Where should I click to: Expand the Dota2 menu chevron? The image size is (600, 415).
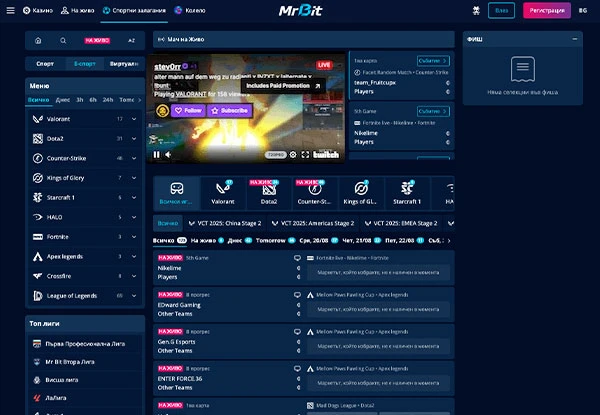[134, 138]
